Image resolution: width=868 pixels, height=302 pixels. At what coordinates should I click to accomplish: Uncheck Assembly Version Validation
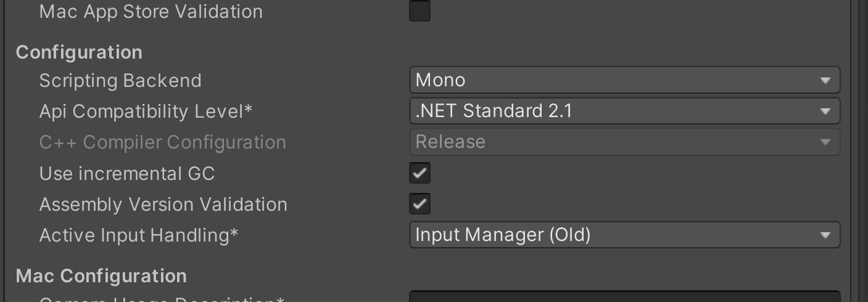click(x=420, y=204)
